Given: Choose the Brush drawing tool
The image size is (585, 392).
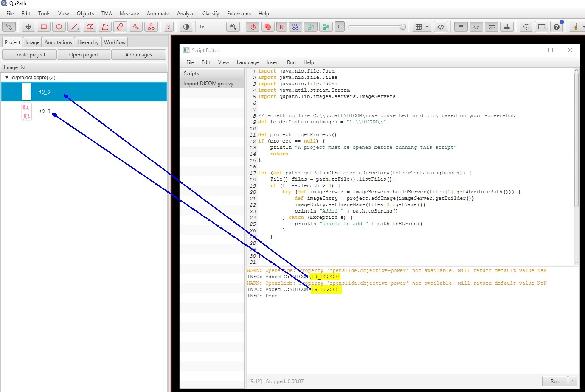Looking at the screenshot, I should [x=120, y=27].
